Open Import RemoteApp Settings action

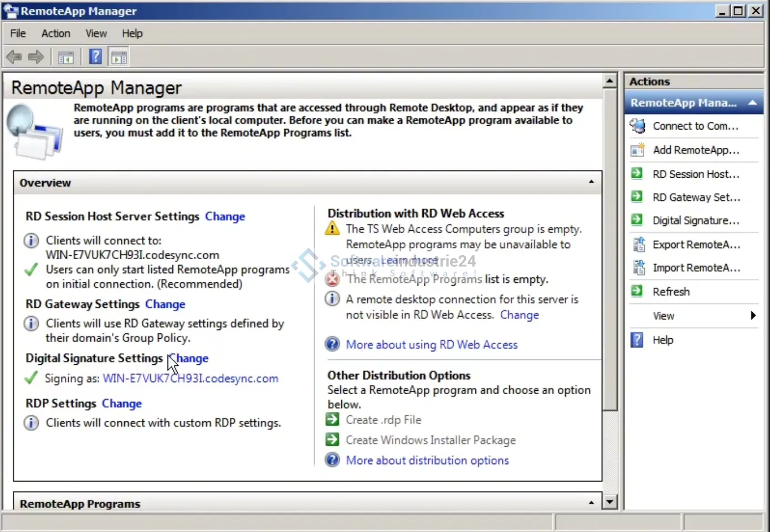(x=696, y=268)
